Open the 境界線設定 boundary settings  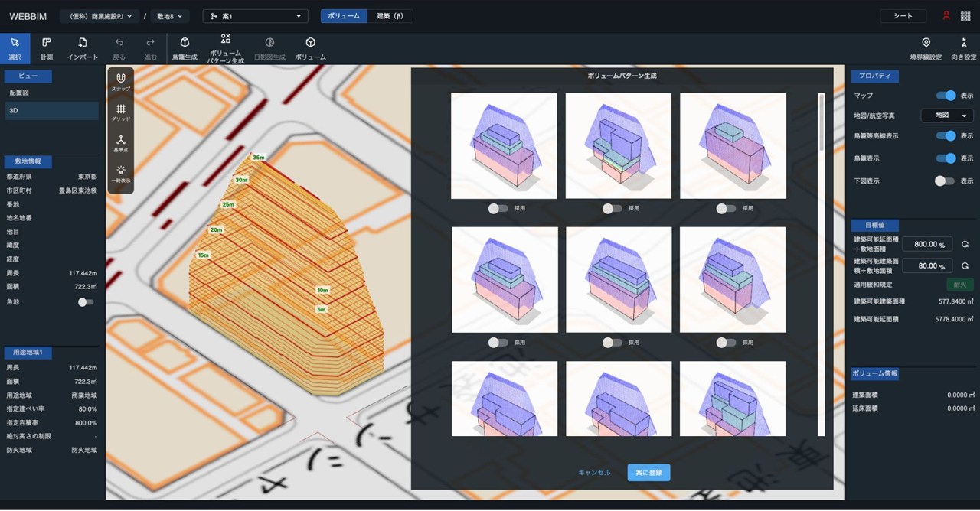point(926,48)
